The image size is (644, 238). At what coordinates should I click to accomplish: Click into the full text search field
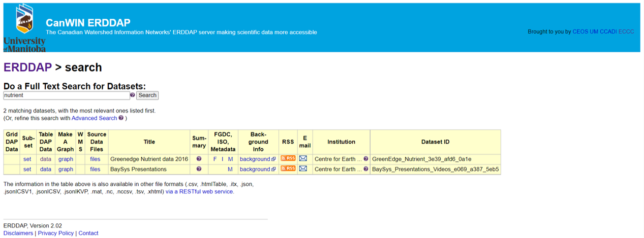tap(66, 95)
